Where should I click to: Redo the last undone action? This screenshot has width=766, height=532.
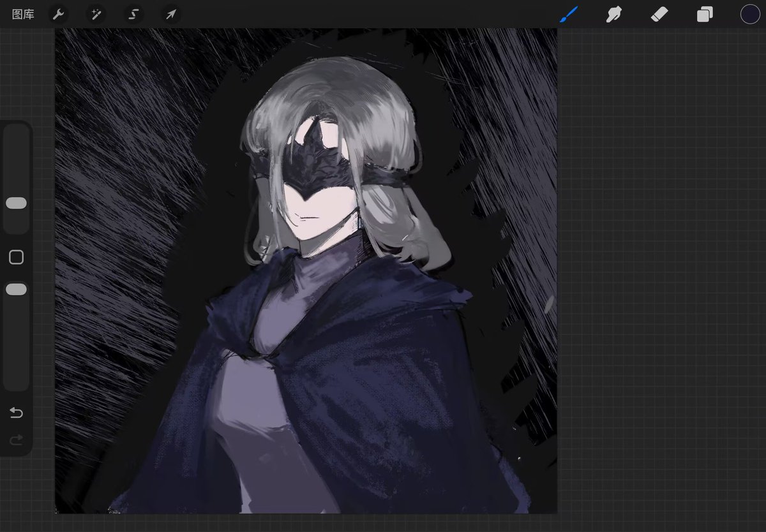point(16,440)
